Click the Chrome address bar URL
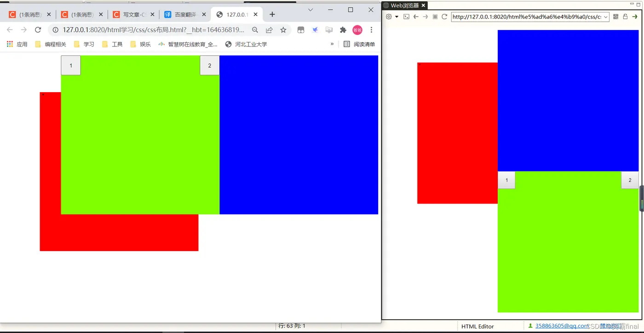This screenshot has height=333, width=644. pos(154,30)
